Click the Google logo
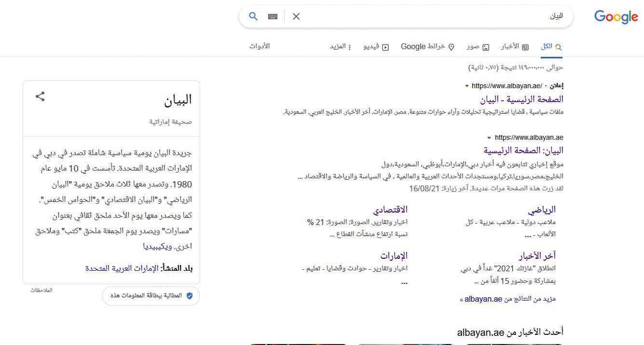 [x=616, y=17]
